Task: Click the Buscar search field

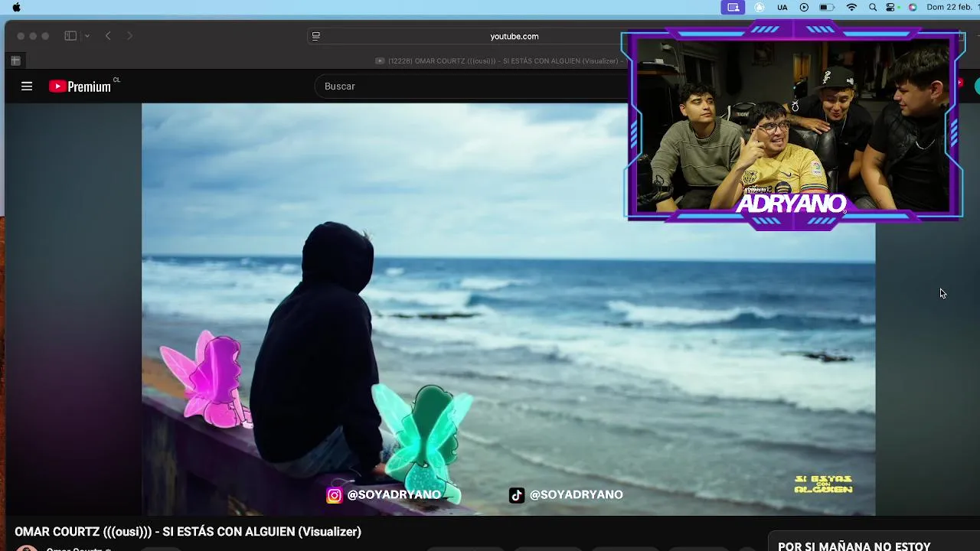Action: coord(471,86)
